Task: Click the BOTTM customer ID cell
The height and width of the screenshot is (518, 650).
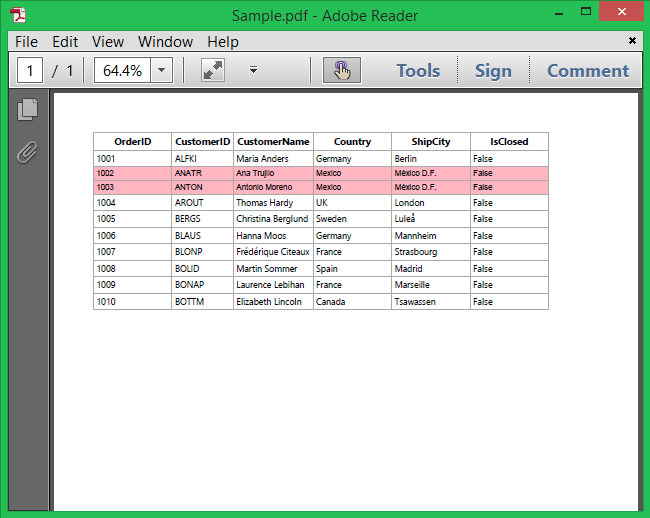Action: coord(202,302)
